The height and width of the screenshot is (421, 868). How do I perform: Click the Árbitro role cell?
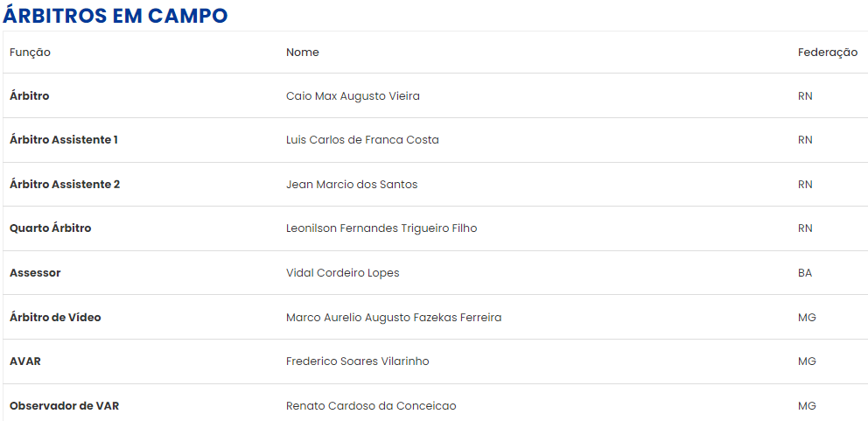coord(30,95)
